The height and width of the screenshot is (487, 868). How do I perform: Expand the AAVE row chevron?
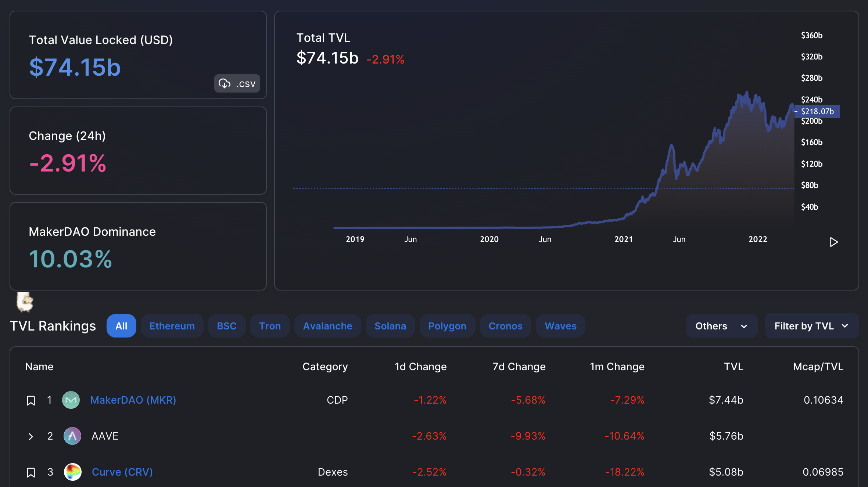click(31, 436)
